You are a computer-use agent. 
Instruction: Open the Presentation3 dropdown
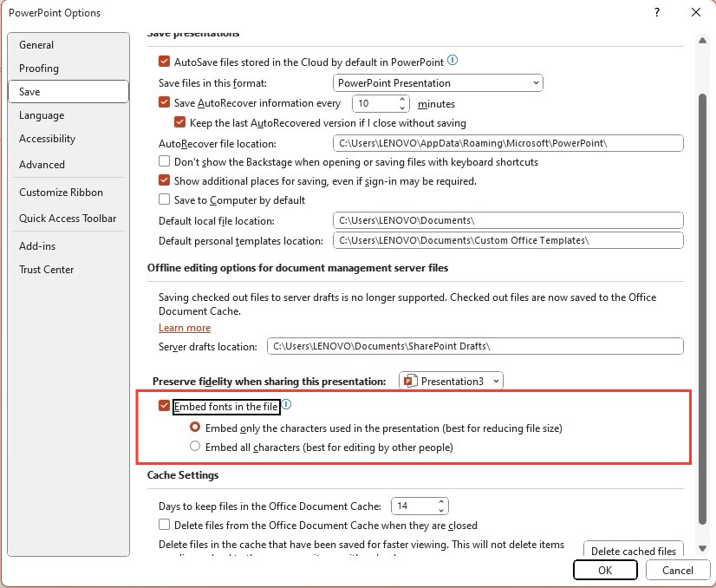tap(451, 381)
